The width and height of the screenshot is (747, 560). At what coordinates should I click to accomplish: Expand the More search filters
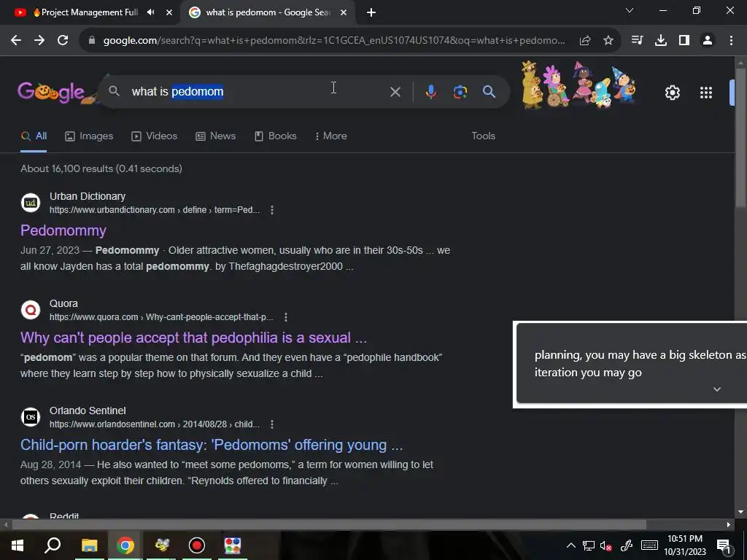pos(330,136)
